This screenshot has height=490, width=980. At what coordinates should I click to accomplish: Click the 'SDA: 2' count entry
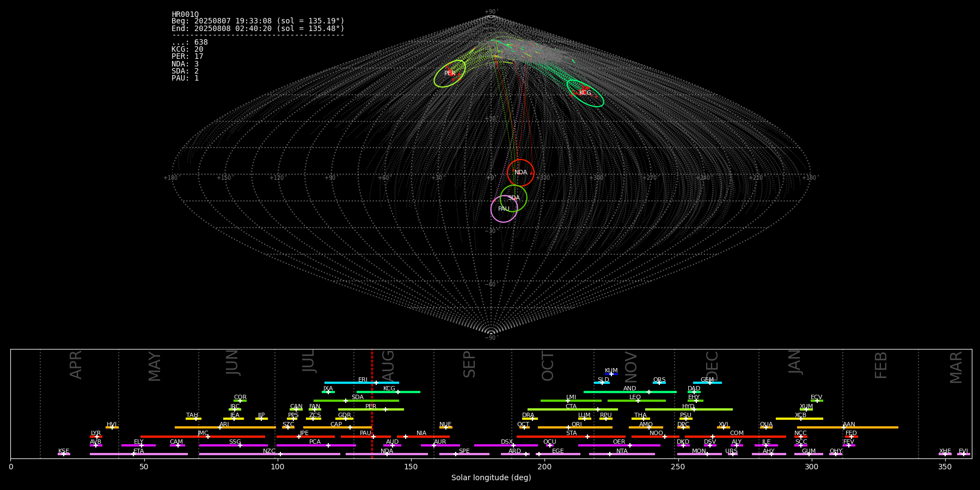point(185,71)
